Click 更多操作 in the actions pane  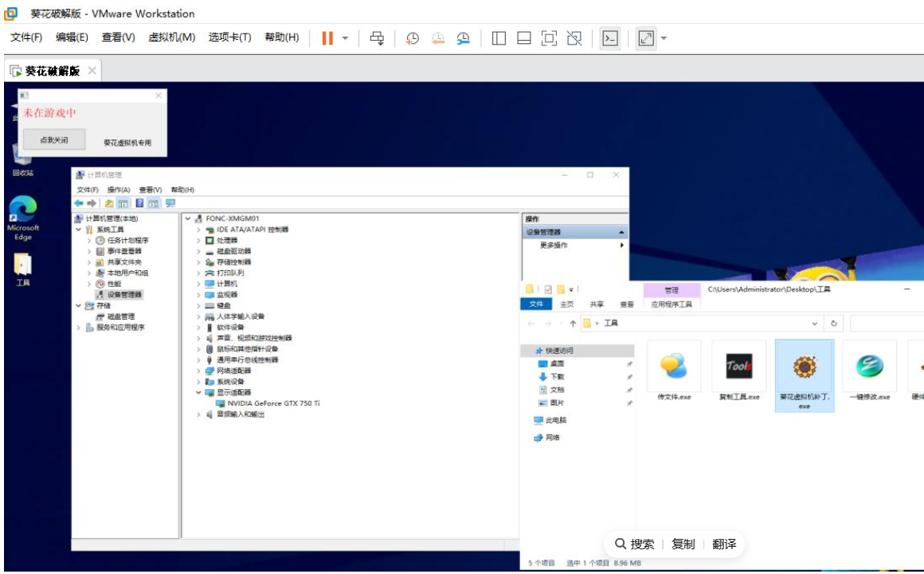click(554, 246)
